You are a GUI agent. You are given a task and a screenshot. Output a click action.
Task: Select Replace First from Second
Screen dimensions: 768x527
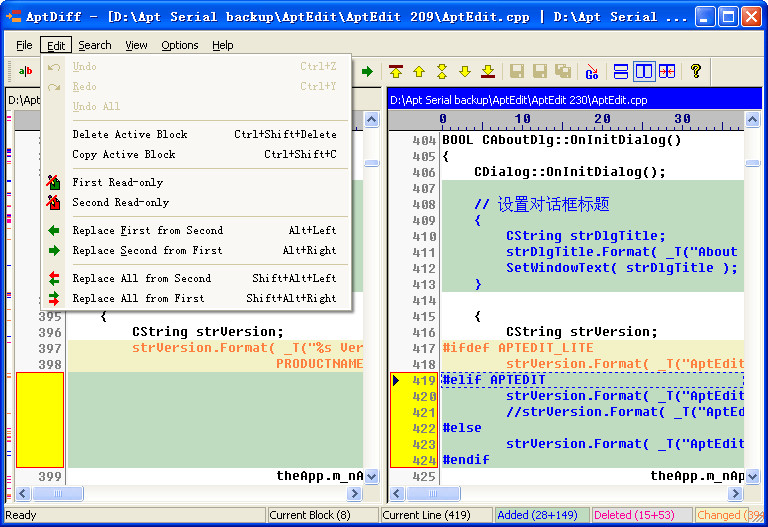pyautogui.click(x=197, y=230)
